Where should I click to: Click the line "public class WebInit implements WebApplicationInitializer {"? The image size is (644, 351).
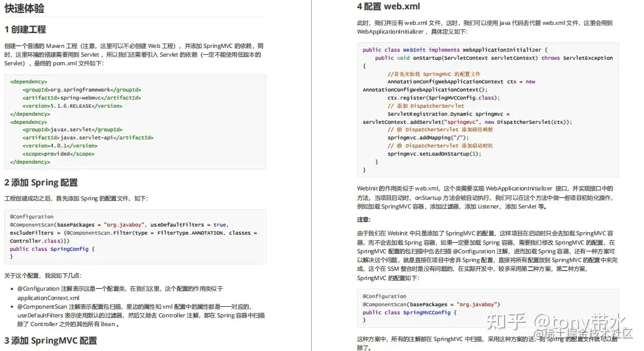(x=455, y=50)
